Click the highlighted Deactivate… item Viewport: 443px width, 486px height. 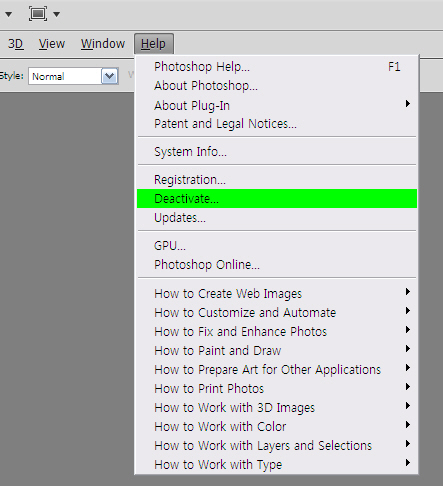[x=277, y=199]
